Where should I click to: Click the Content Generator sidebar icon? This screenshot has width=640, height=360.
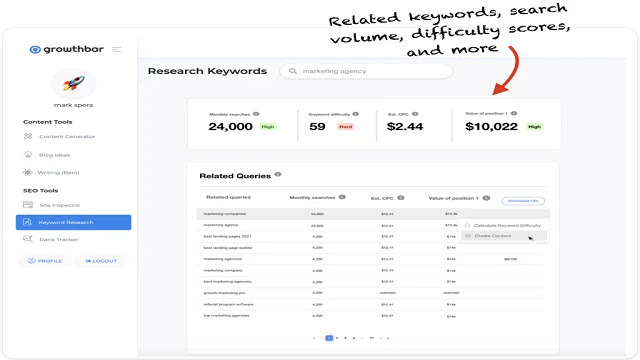[x=28, y=136]
